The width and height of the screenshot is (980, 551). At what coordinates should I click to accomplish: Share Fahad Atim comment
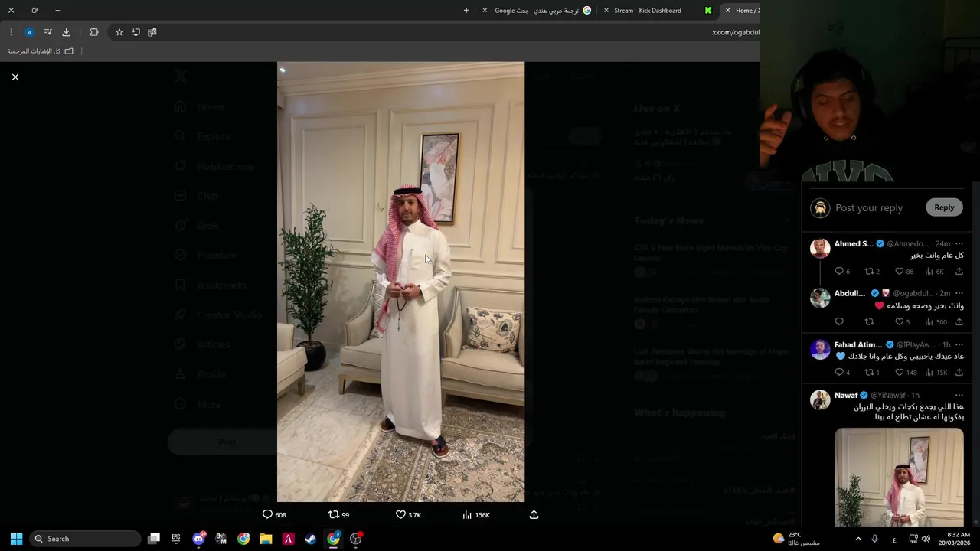point(959,373)
